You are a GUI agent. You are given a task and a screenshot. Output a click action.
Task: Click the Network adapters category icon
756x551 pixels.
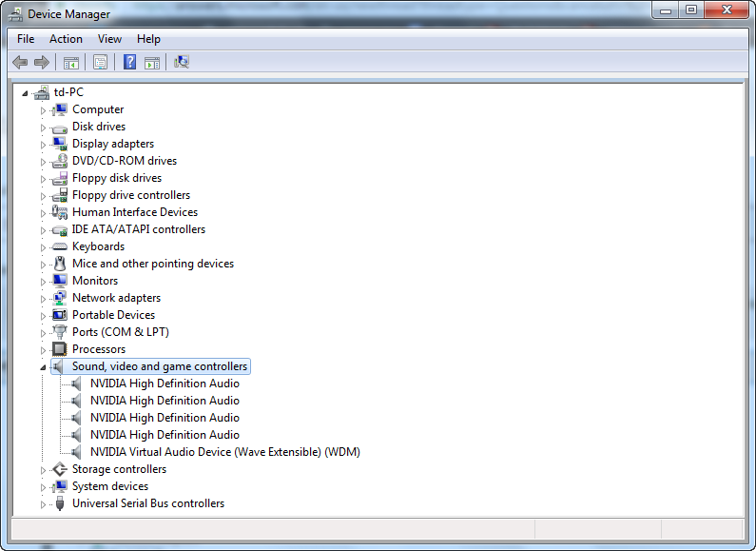coord(60,298)
